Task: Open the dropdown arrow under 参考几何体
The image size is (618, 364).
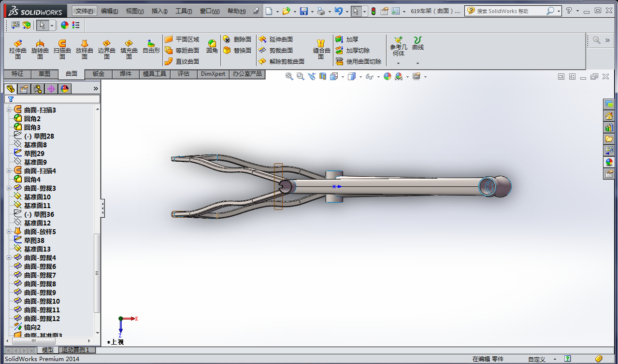Action: (x=399, y=63)
